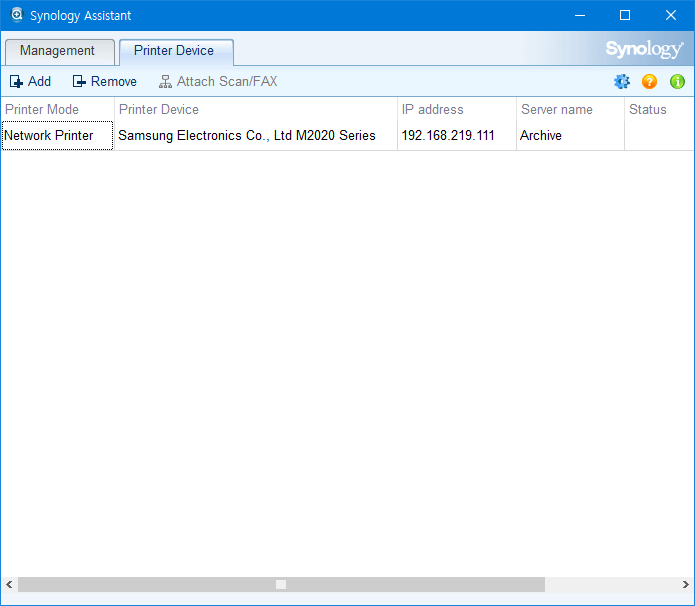This screenshot has height=606, width=695.
Task: Select the Network Printer row cell
Action: tap(49, 136)
